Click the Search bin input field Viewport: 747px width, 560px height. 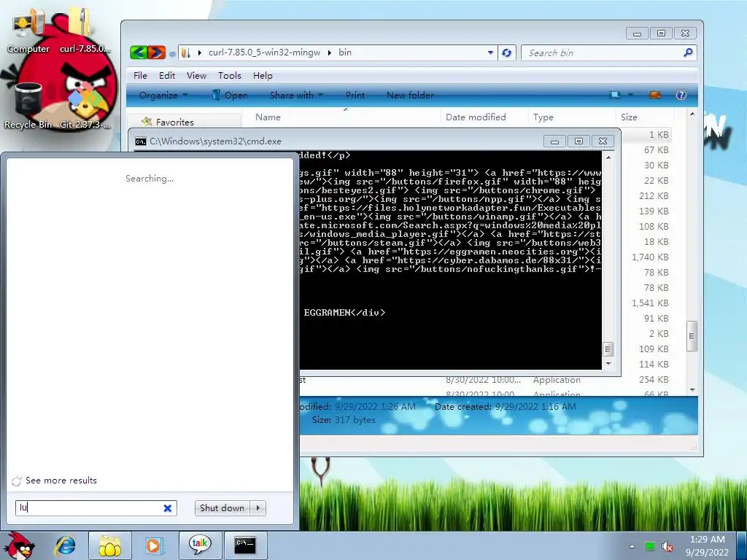tap(603, 52)
